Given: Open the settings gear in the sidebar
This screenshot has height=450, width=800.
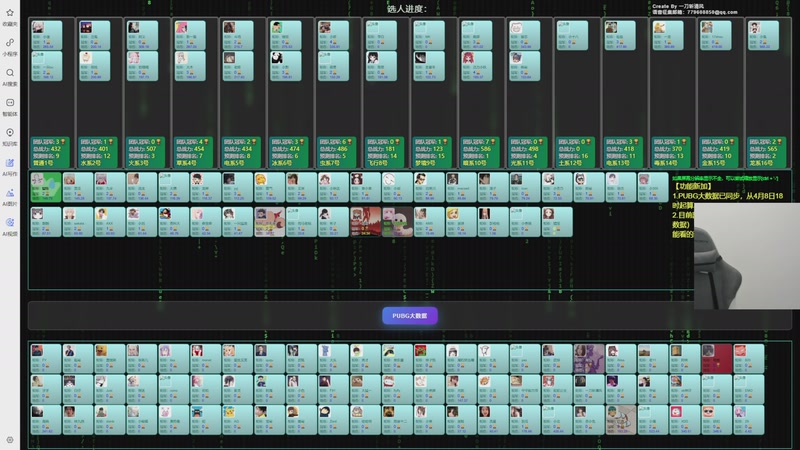Looking at the screenshot, I should (x=10, y=440).
